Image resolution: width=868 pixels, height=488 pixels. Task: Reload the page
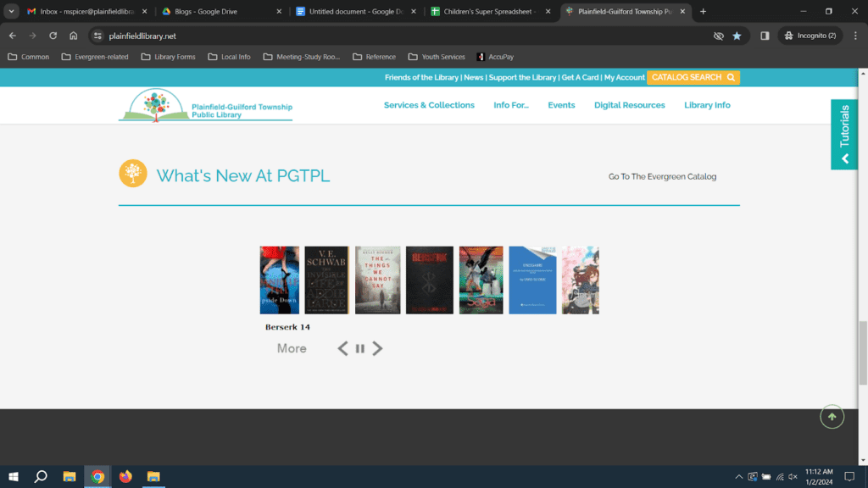[x=53, y=36]
